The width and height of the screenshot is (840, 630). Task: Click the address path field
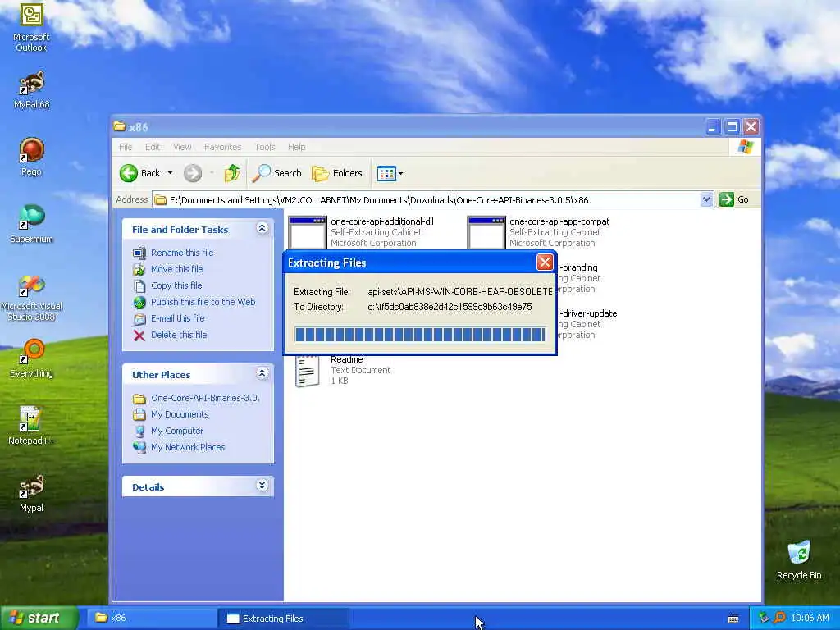(427, 200)
